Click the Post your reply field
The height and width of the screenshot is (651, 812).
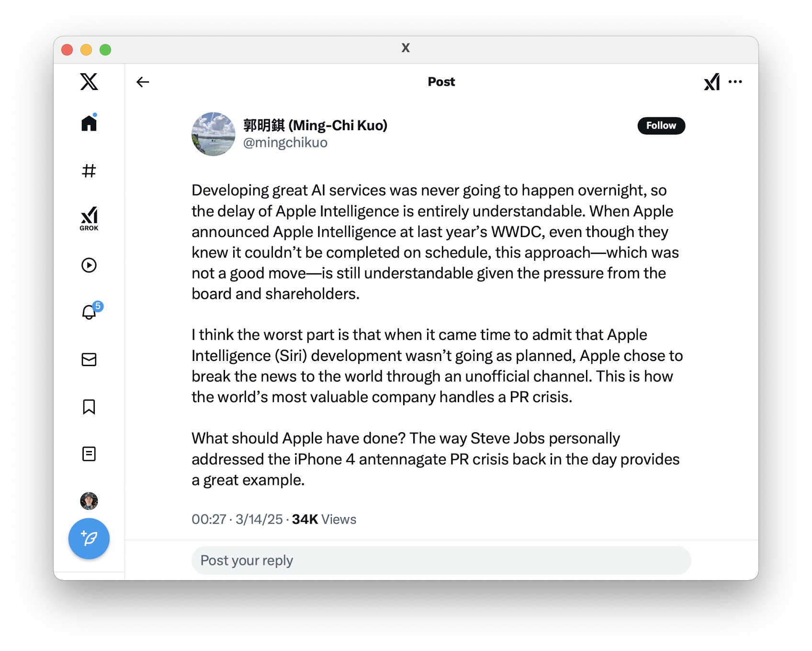click(x=441, y=561)
